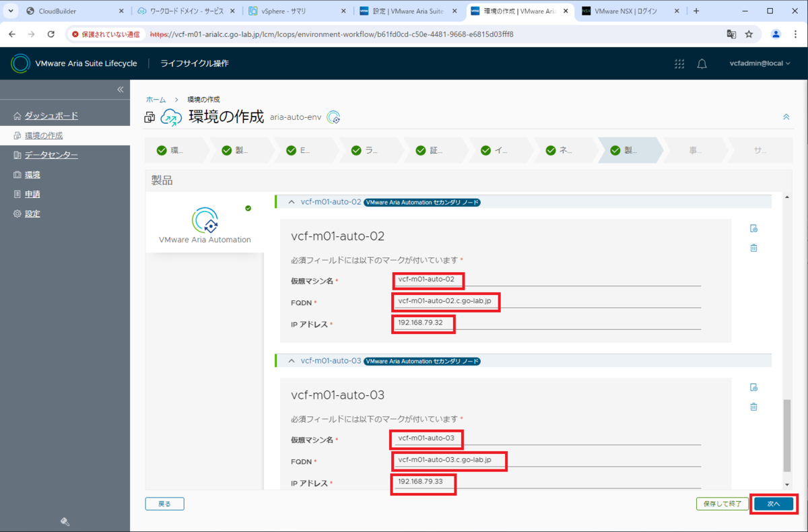Open a new browser tab with plus button
The width and height of the screenshot is (808, 532).
click(x=696, y=11)
